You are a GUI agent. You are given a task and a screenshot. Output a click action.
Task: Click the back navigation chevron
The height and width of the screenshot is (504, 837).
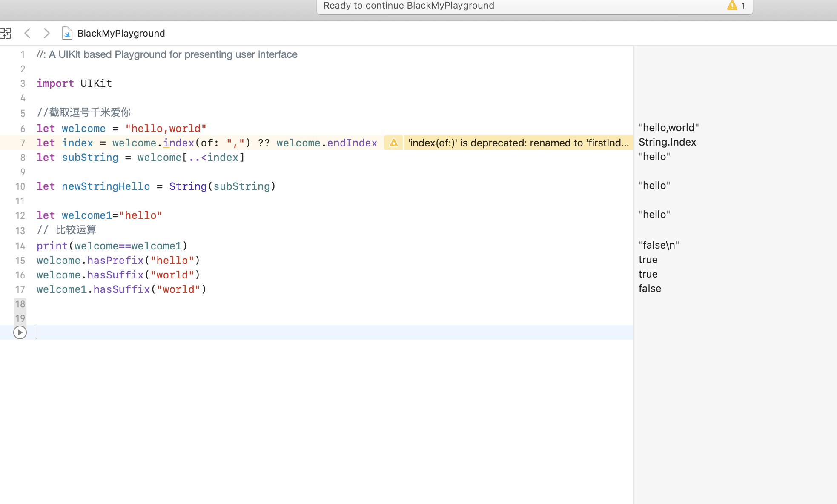coord(27,33)
